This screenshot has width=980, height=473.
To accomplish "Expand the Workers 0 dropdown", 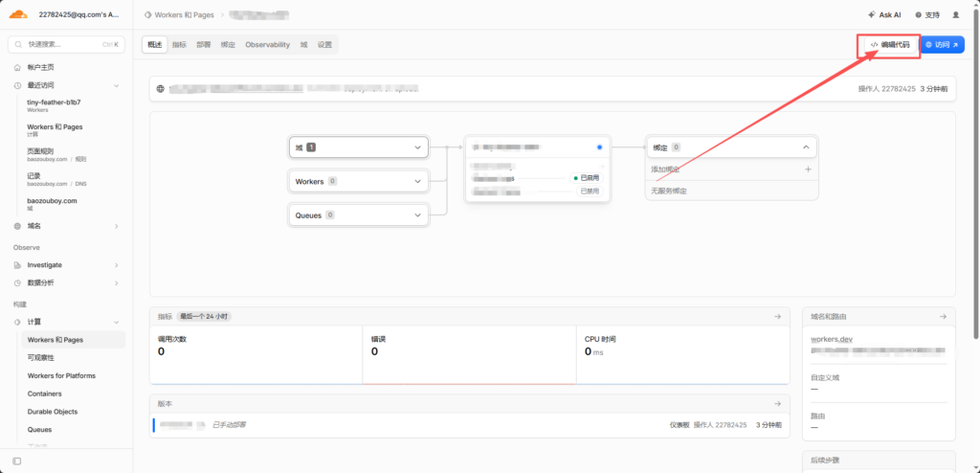I will pyautogui.click(x=359, y=181).
